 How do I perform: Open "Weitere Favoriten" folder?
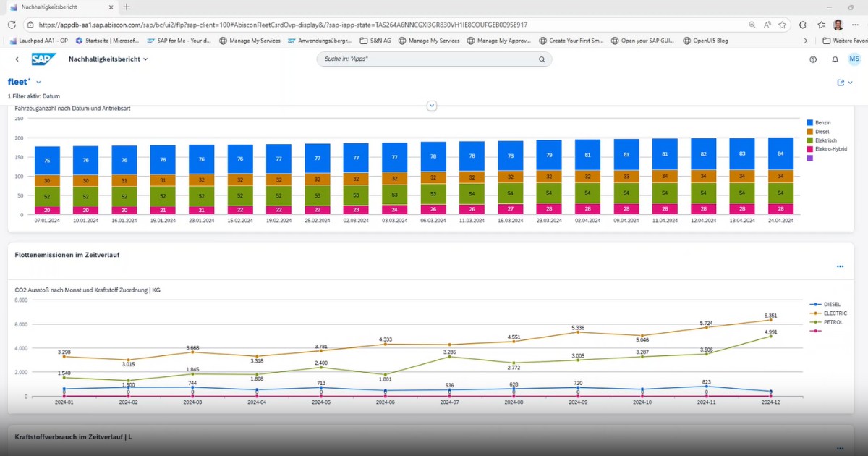coord(845,41)
